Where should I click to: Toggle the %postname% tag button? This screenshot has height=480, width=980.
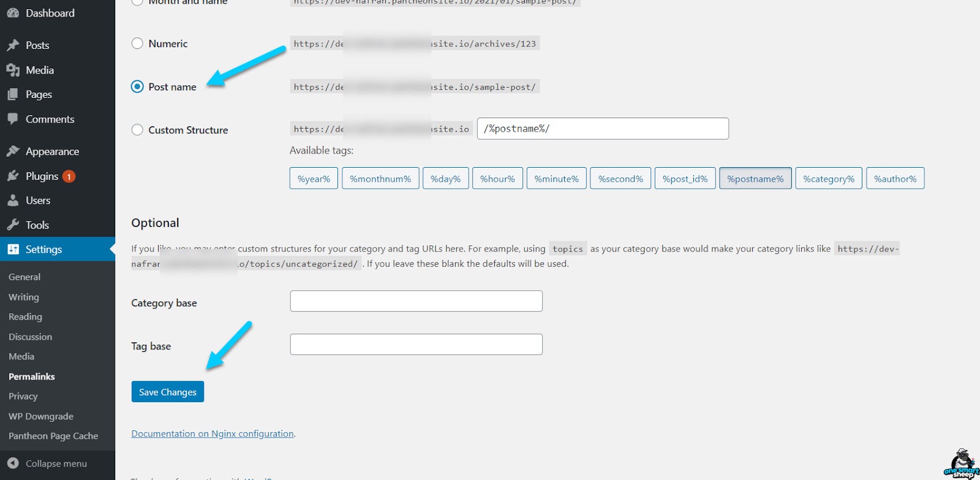point(755,179)
